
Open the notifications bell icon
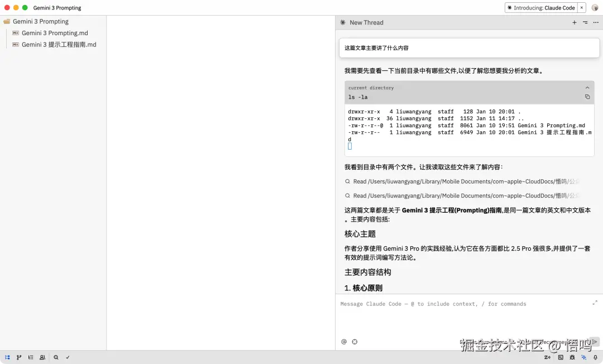click(x=595, y=357)
